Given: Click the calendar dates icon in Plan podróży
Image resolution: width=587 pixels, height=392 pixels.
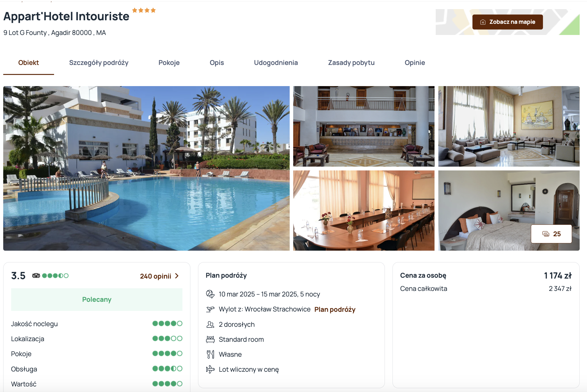Looking at the screenshot, I should coord(210,294).
